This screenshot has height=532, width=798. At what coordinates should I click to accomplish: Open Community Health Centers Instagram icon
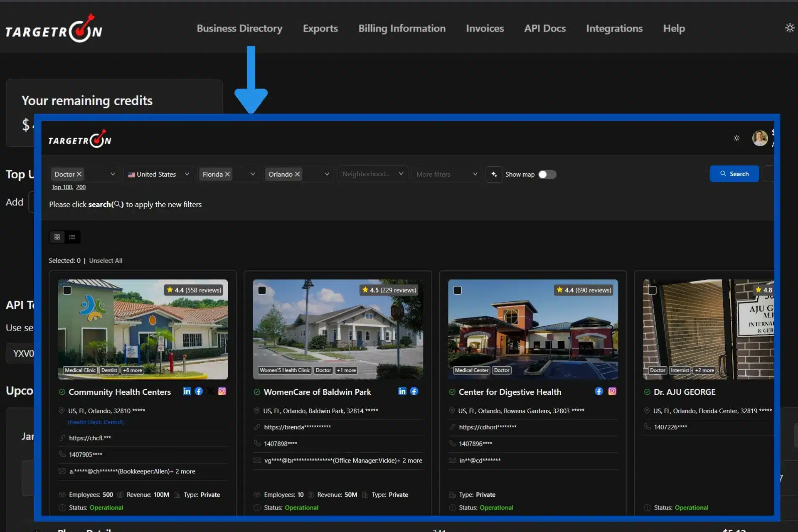[x=222, y=392]
